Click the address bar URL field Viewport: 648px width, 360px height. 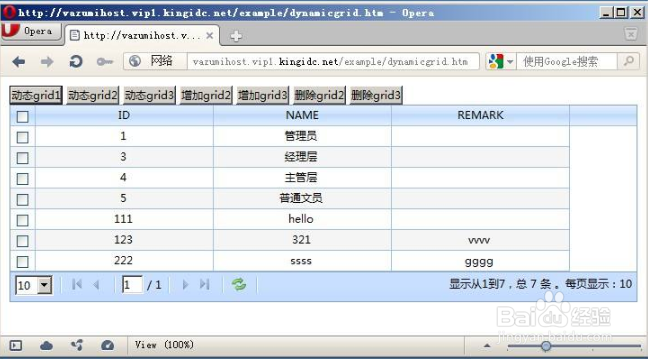(333, 62)
